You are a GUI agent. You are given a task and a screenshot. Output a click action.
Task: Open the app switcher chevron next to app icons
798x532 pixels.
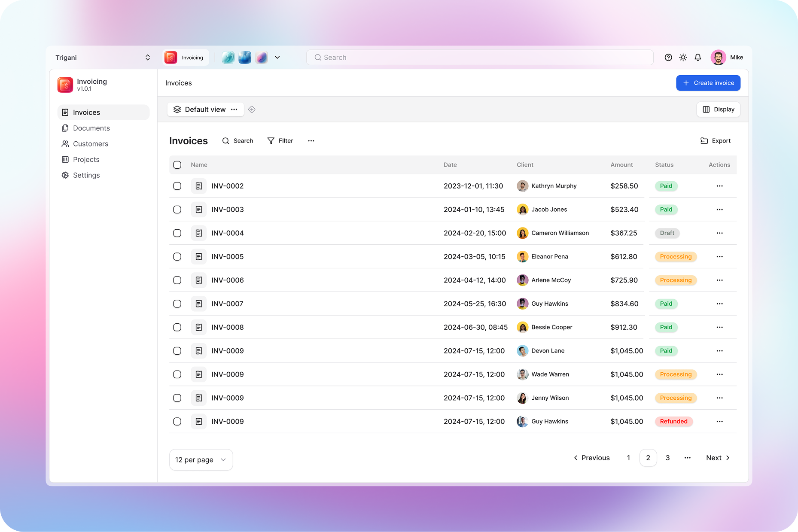(x=277, y=57)
